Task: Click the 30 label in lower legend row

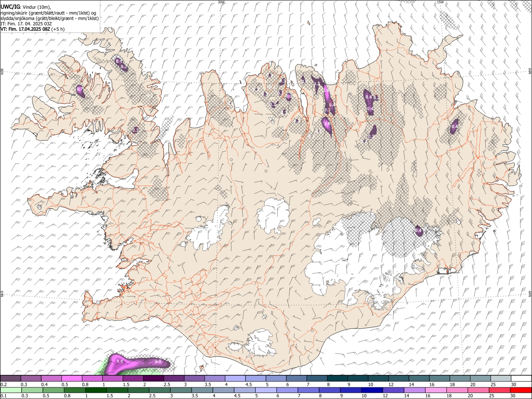Action: point(513,396)
